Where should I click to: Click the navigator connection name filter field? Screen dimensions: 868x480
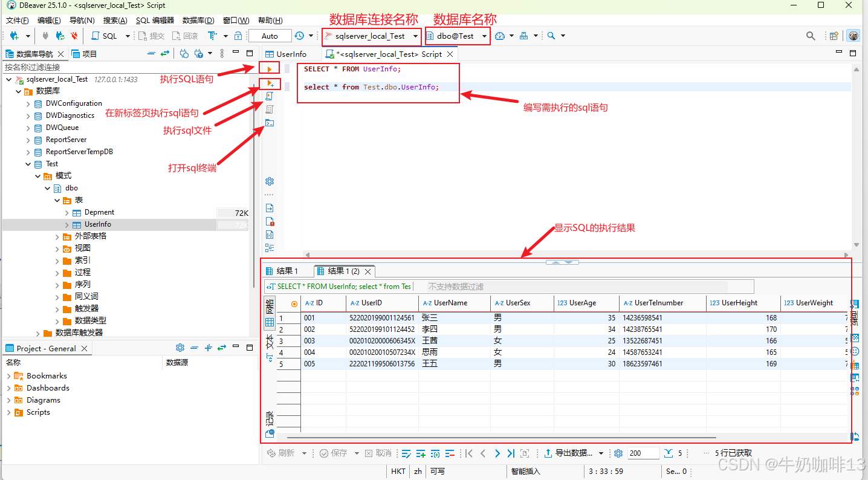[126, 67]
